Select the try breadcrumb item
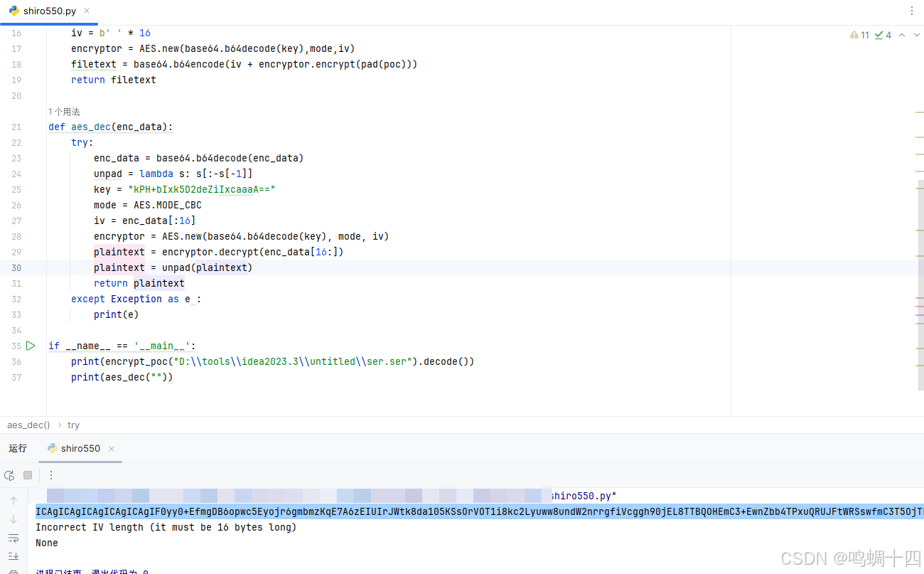Image resolution: width=924 pixels, height=574 pixels. tap(73, 425)
